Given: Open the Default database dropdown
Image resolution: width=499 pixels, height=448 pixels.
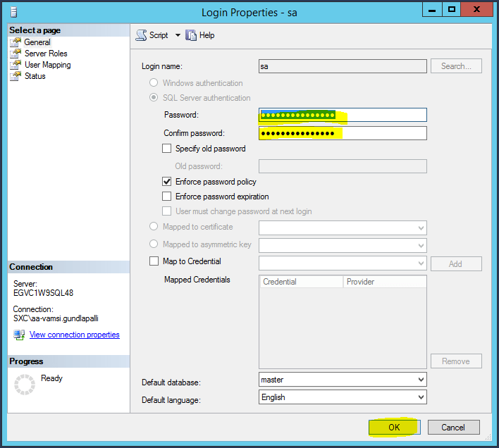Looking at the screenshot, I should tap(421, 380).
